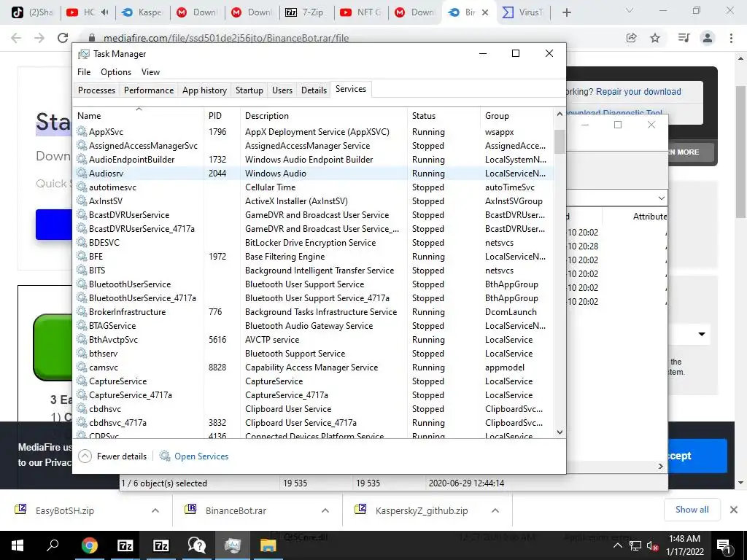Screen dimensions: 747x560
Task: Click the BFE service gear icon
Action: (x=82, y=256)
